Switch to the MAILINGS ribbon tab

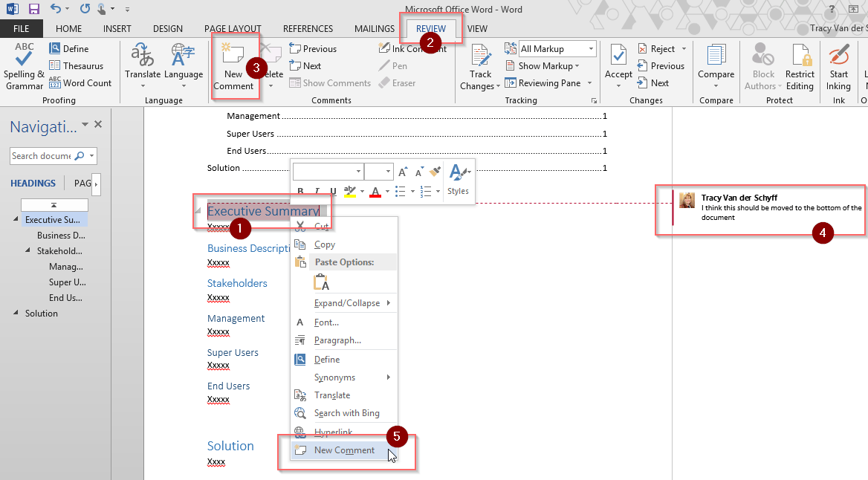pos(374,28)
